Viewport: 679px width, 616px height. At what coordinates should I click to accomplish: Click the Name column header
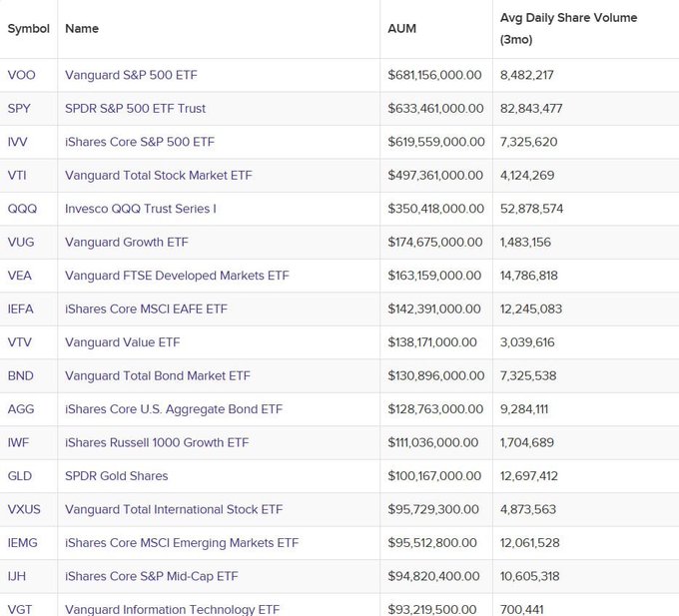pos(82,29)
